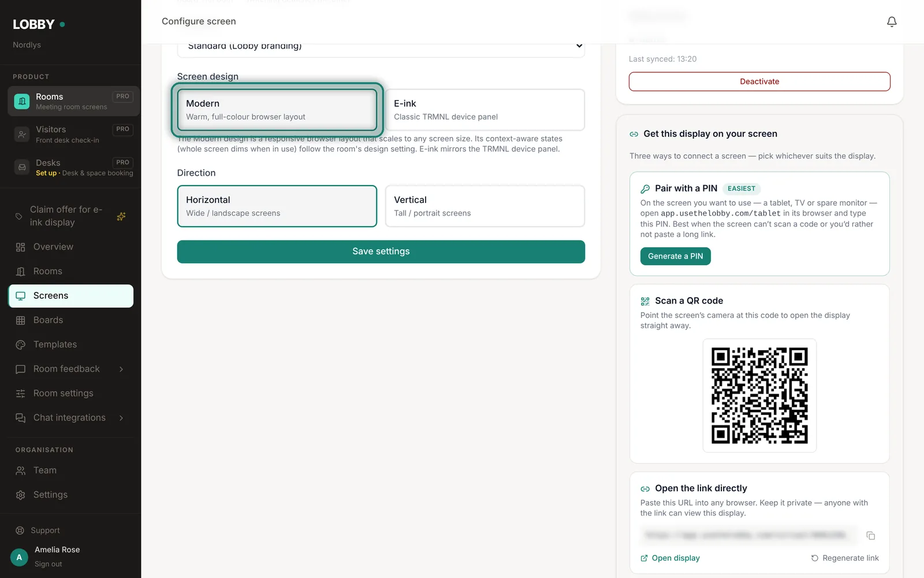Copy the display URL with copy icon
Image resolution: width=924 pixels, height=578 pixels.
point(871,536)
